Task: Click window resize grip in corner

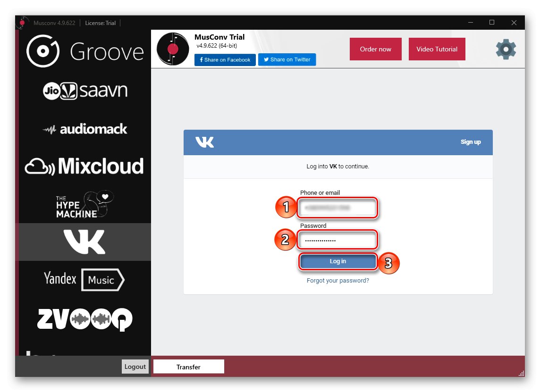Action: [x=522, y=374]
